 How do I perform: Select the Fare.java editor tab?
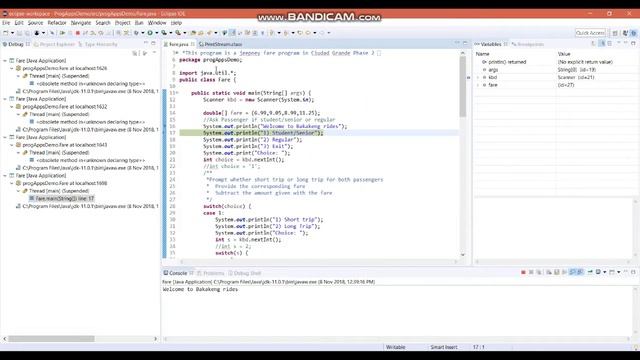(179, 44)
